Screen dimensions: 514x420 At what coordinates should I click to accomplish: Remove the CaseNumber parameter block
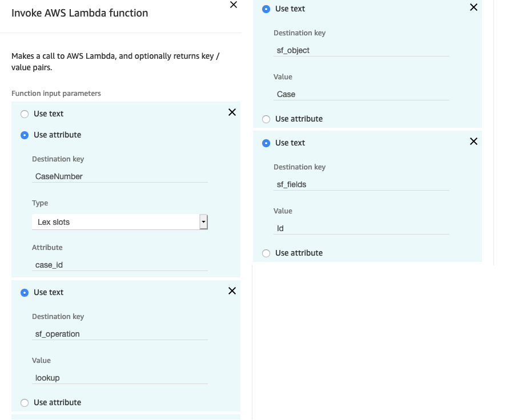tap(232, 112)
